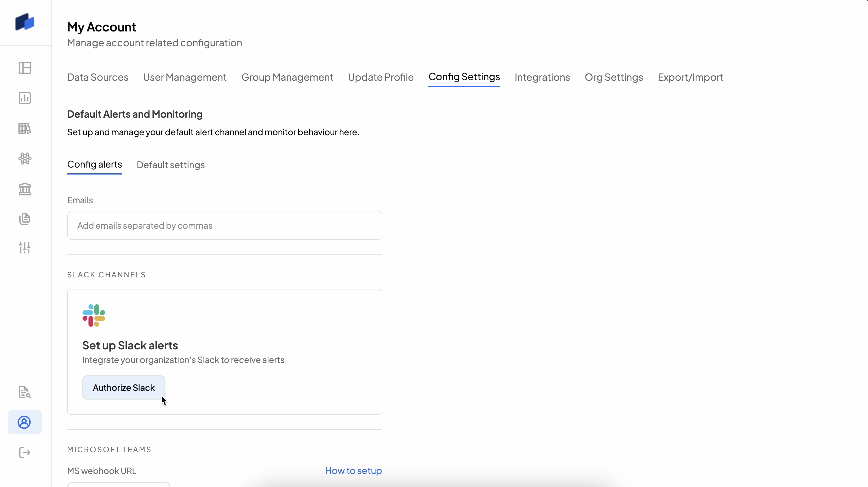Open the bar chart reports icon
Image resolution: width=868 pixels, height=487 pixels.
click(x=24, y=98)
